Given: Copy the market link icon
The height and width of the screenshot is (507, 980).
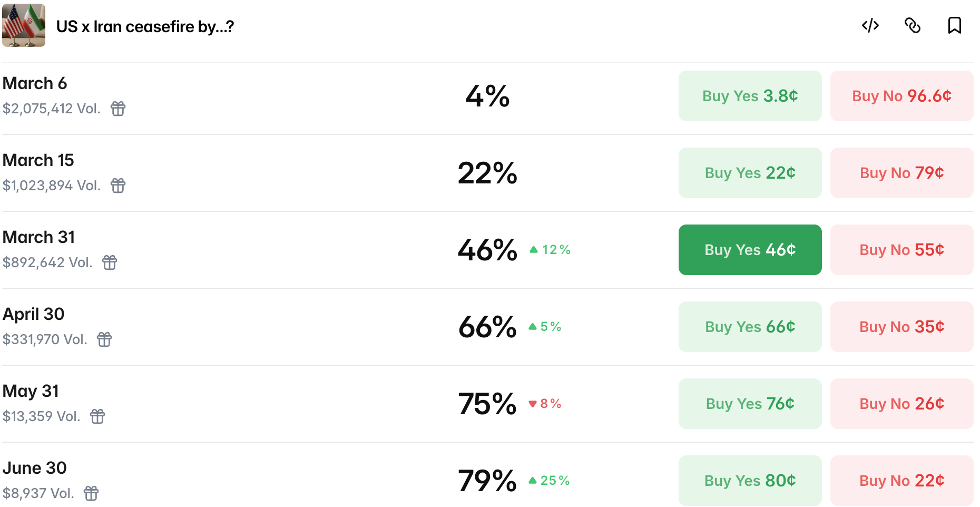Looking at the screenshot, I should 912,25.
